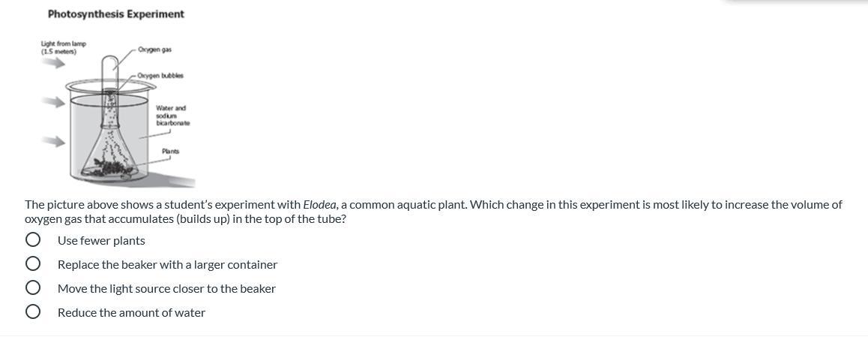Click the "Water and sodium bicarbonate" label
The width and height of the screenshot is (868, 343).
pyautogui.click(x=172, y=116)
